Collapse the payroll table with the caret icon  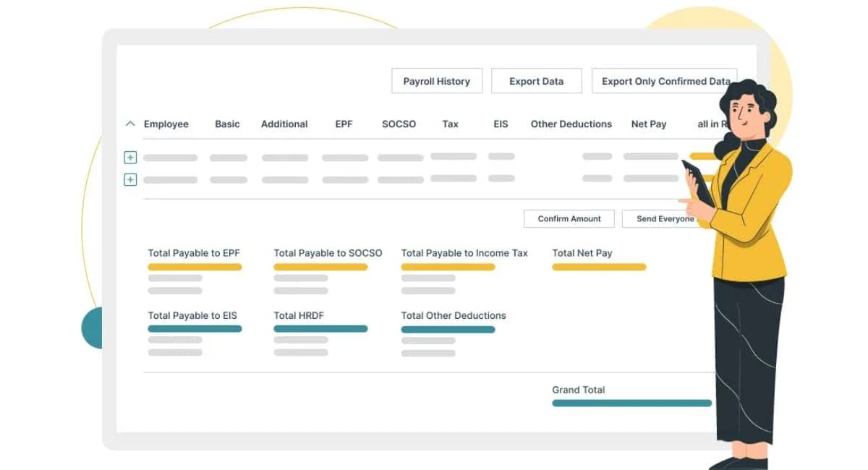(130, 124)
